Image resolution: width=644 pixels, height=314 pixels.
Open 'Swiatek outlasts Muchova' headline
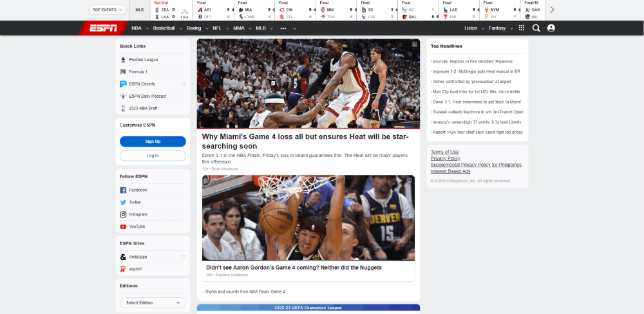point(478,112)
